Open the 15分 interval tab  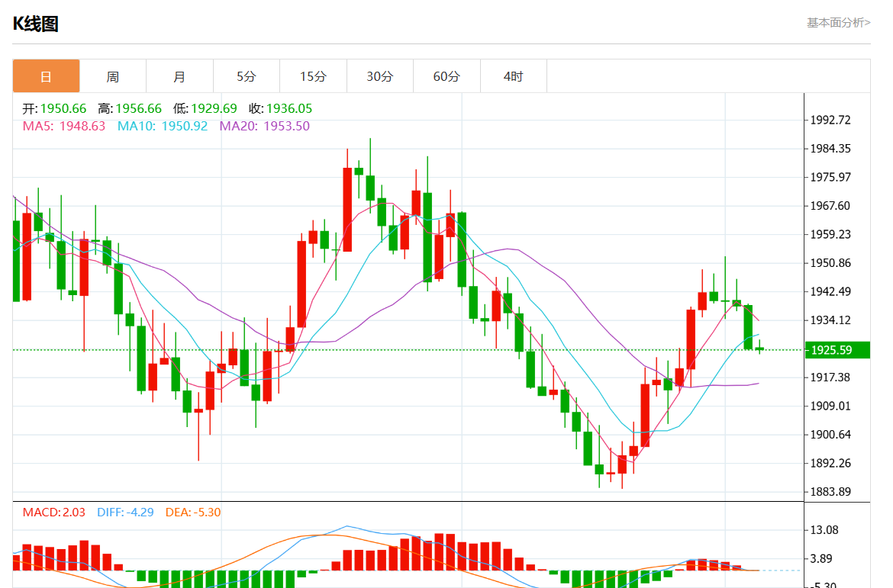pos(313,76)
